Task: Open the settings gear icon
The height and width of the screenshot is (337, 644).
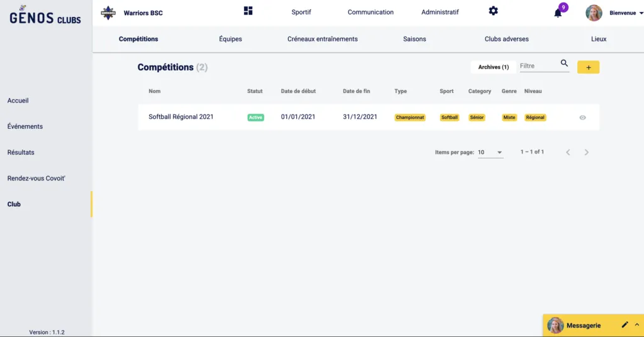Action: (493, 11)
